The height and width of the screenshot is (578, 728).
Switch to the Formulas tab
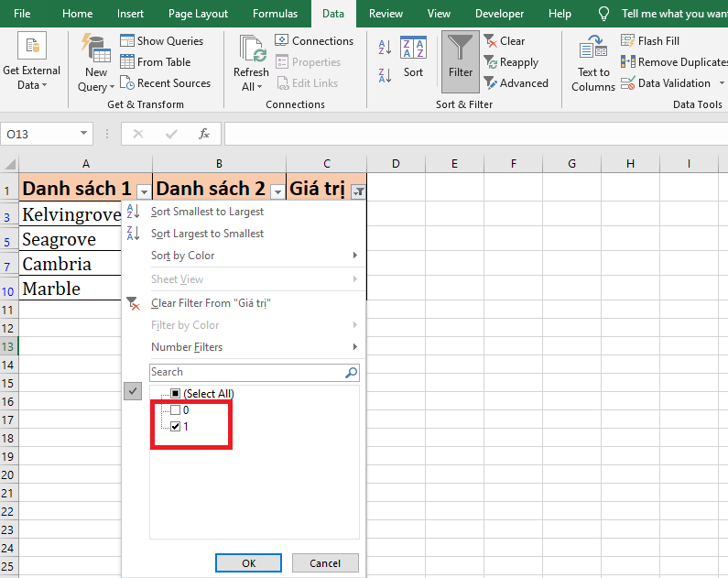coord(275,14)
